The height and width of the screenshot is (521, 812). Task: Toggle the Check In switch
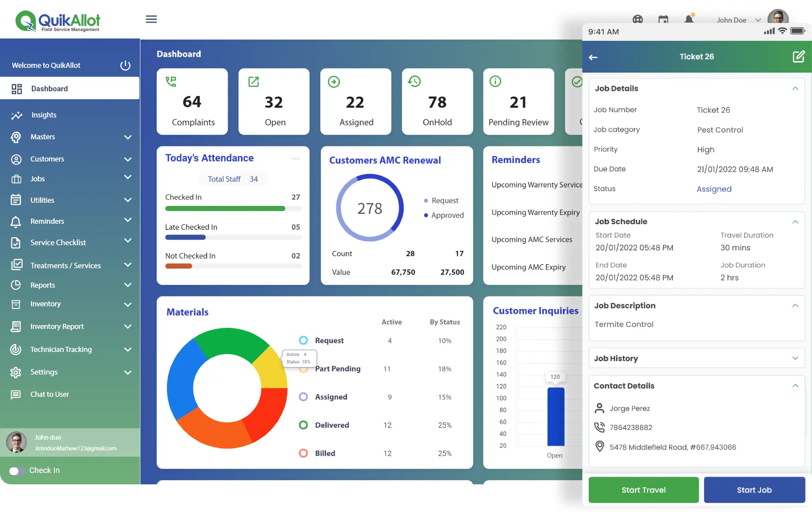(17, 471)
